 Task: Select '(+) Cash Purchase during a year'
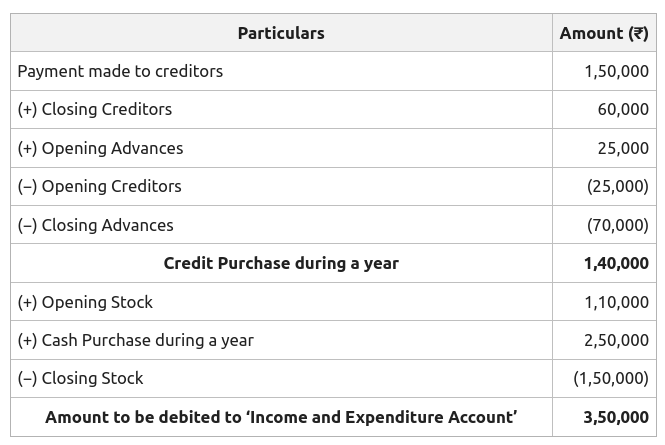click(136, 340)
